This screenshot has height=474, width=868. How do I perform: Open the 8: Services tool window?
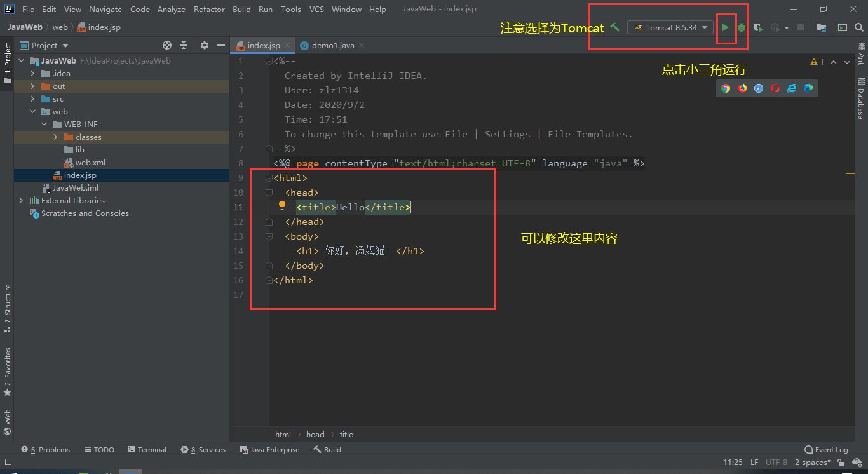click(x=203, y=449)
